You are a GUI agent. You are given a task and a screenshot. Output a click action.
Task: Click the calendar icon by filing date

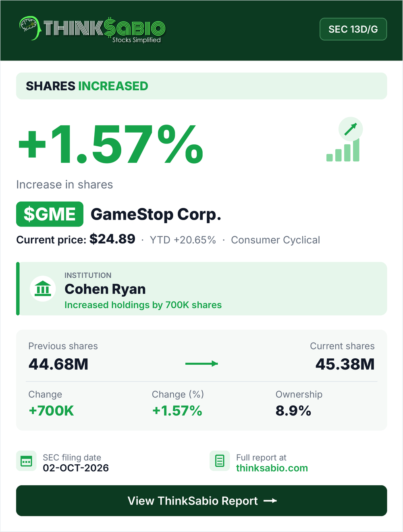(26, 461)
